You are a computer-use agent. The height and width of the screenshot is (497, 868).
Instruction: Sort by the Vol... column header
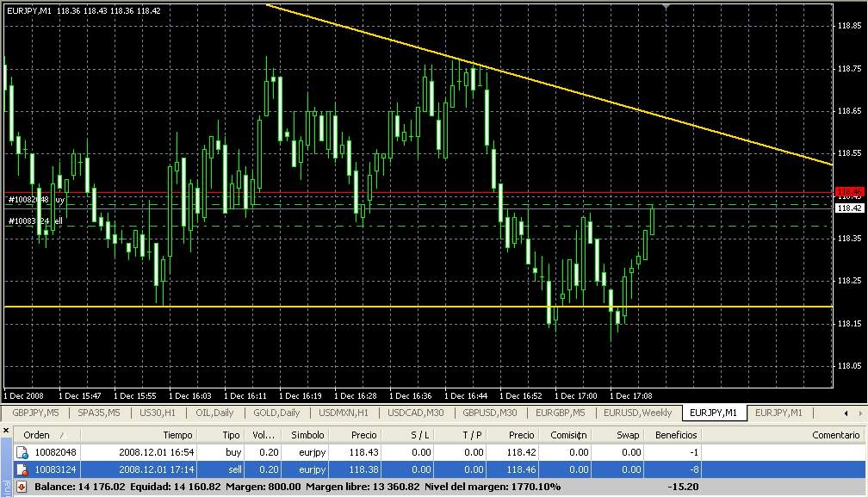pyautogui.click(x=263, y=435)
